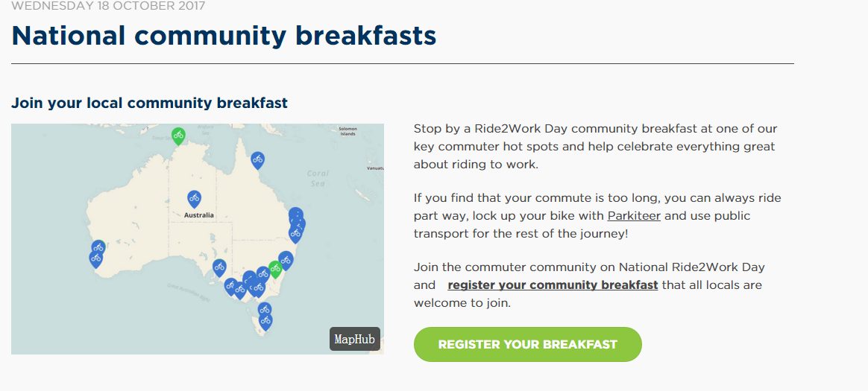Screen dimensions: 868x391
Task: Click the Register Your Breakfast button
Action: [x=527, y=345]
